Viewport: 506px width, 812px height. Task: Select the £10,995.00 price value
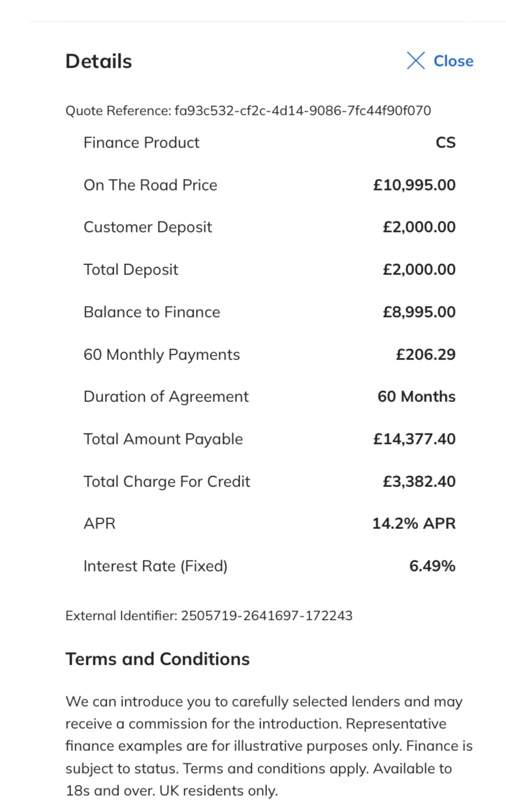(414, 185)
